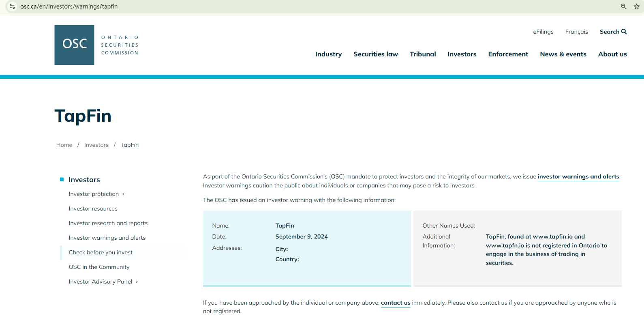Click the TapFin page heading
Image resolution: width=644 pixels, height=316 pixels.
[x=83, y=116]
